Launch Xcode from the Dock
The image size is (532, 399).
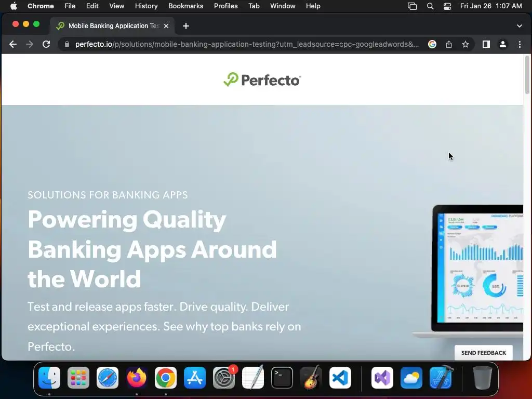click(441, 377)
